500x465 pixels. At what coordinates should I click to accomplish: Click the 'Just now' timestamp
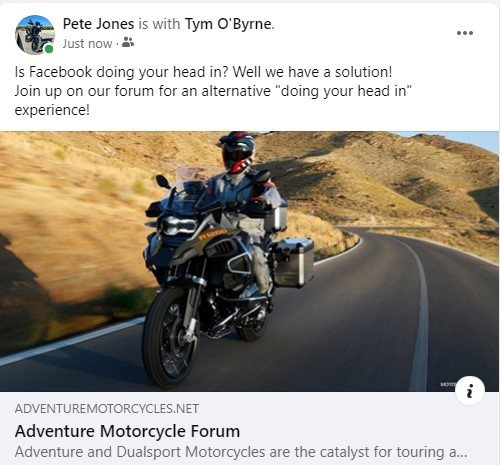[87, 44]
